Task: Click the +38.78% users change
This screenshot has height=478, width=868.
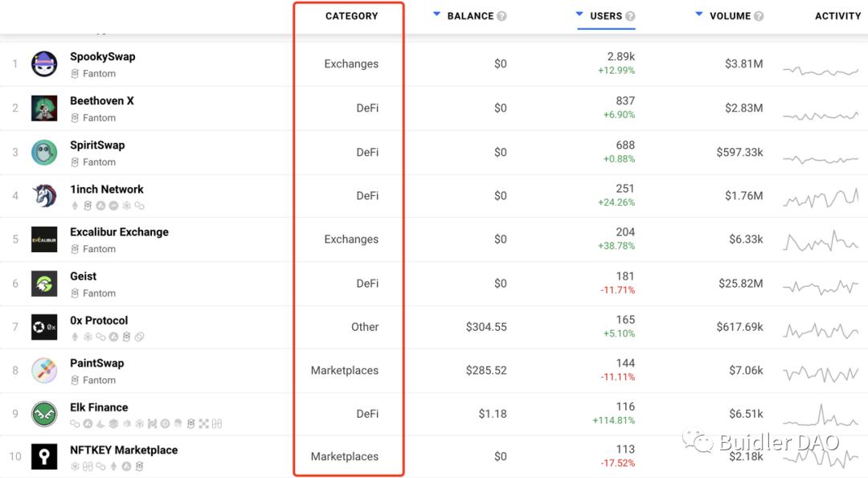Action: (616, 246)
